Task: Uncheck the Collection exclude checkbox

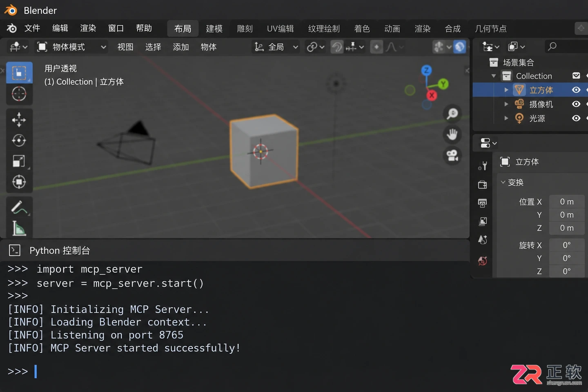Action: pyautogui.click(x=576, y=76)
